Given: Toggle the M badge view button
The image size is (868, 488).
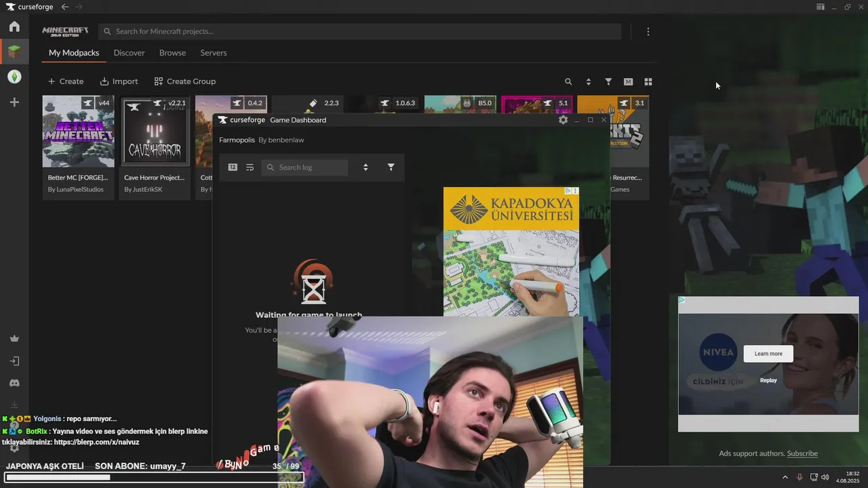Looking at the screenshot, I should (x=628, y=81).
